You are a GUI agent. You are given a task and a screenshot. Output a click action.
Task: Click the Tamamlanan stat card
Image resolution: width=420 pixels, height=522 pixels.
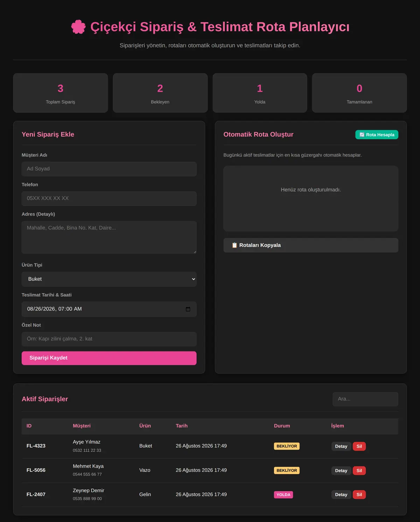click(x=359, y=93)
